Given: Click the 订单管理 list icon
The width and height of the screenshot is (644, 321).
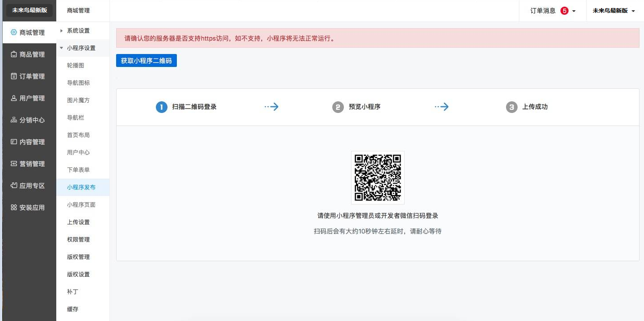Looking at the screenshot, I should 14,76.
